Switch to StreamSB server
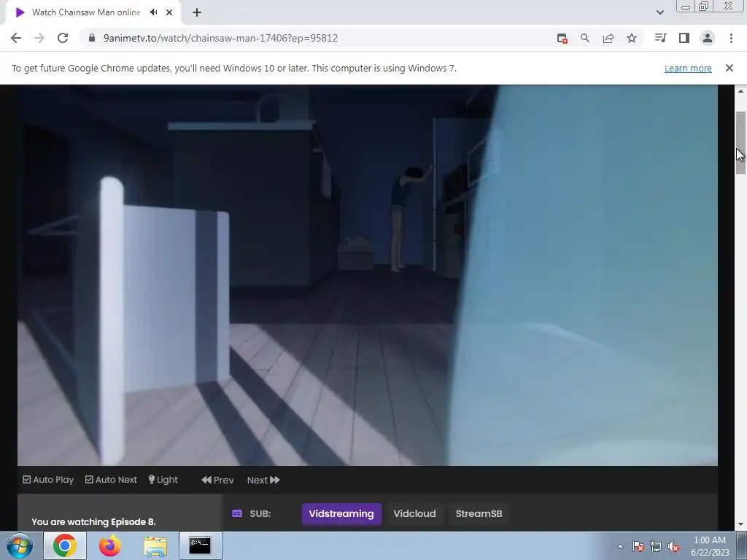This screenshot has width=747, height=560. [479, 514]
